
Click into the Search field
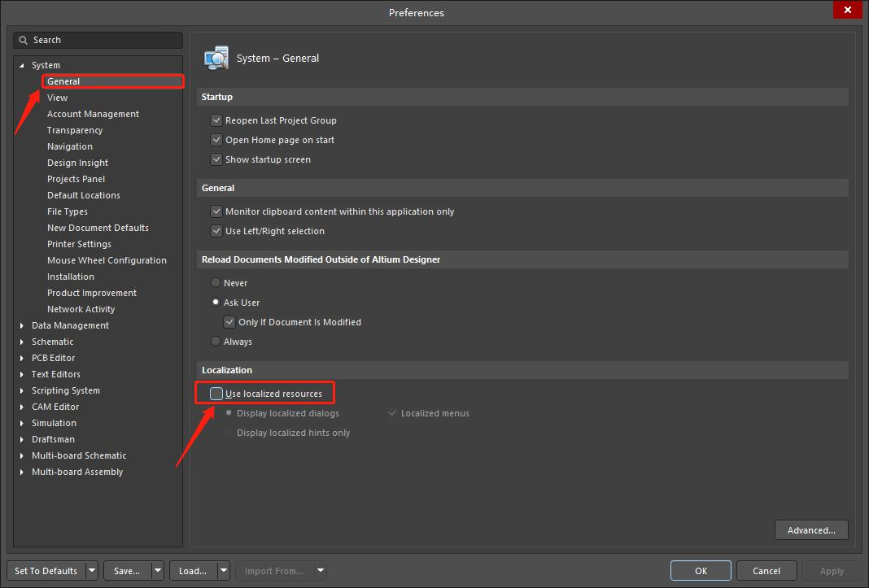[102, 40]
